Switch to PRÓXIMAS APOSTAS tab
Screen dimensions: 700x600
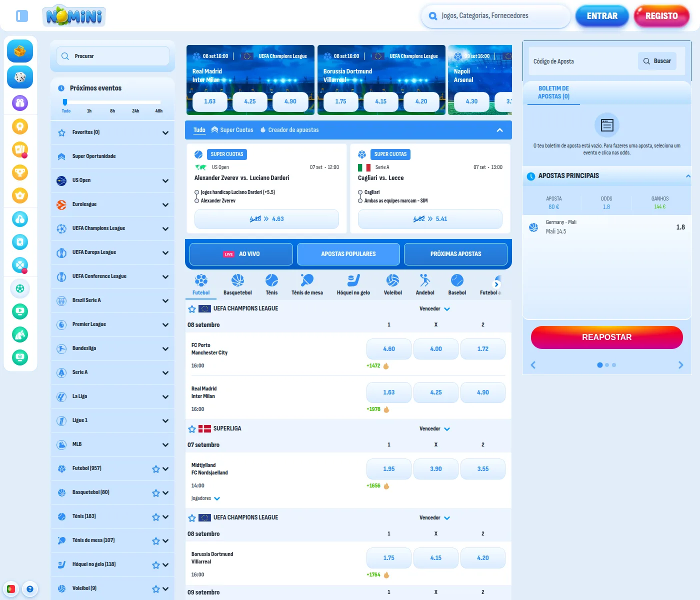[x=455, y=254]
